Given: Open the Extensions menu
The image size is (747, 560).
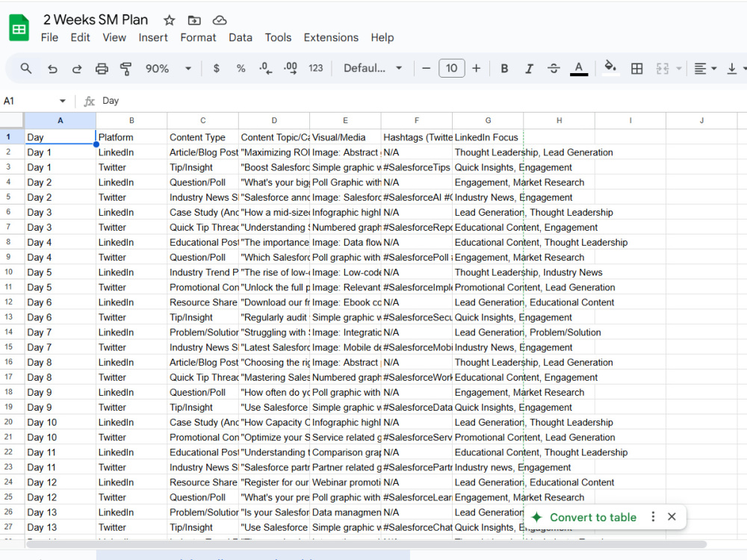Looking at the screenshot, I should point(331,37).
